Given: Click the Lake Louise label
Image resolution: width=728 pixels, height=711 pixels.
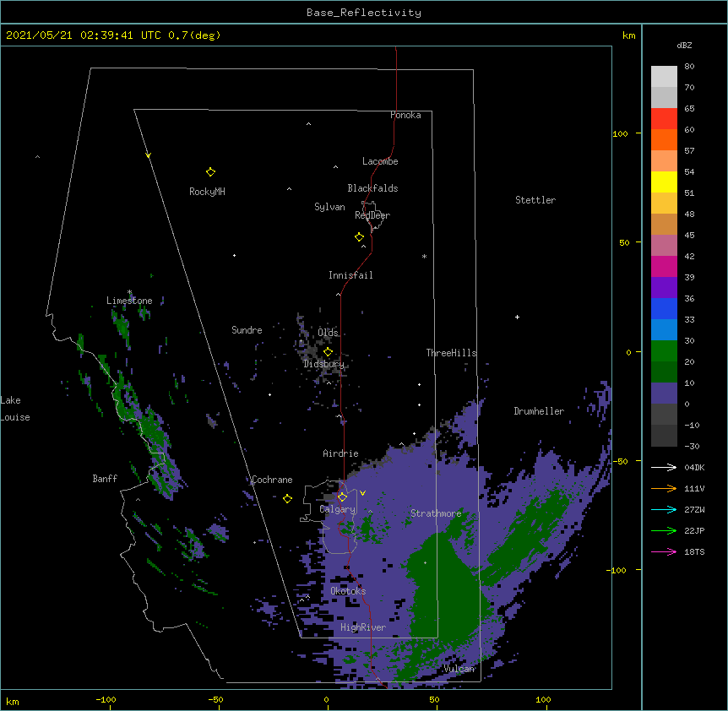Looking at the screenshot, I should (15, 409).
